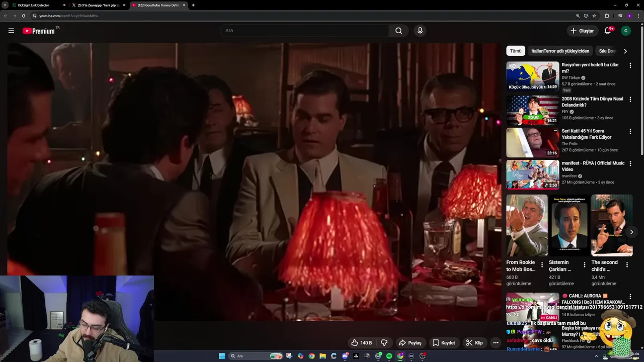Dislike the video with thumbs down
The height and width of the screenshot is (362, 644).
[384, 343]
